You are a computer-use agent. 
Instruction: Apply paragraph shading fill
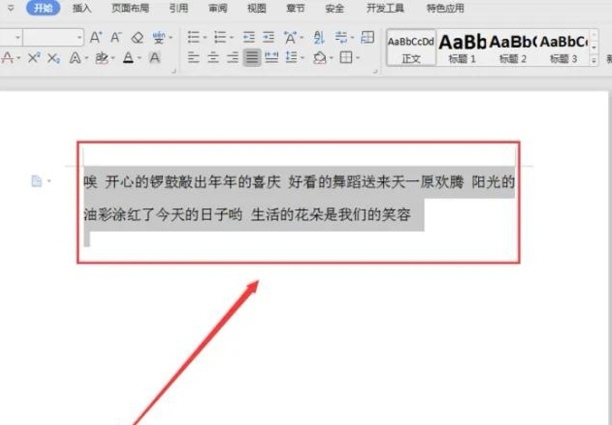(x=320, y=58)
